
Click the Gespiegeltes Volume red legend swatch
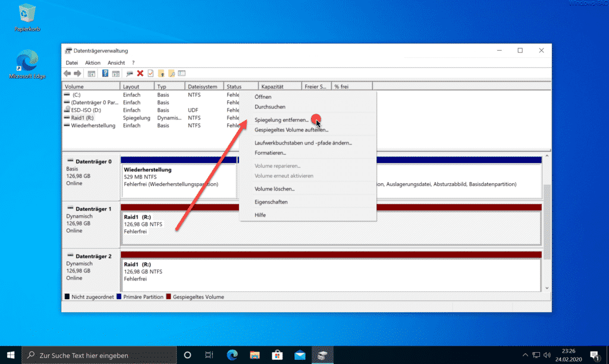coord(168,296)
